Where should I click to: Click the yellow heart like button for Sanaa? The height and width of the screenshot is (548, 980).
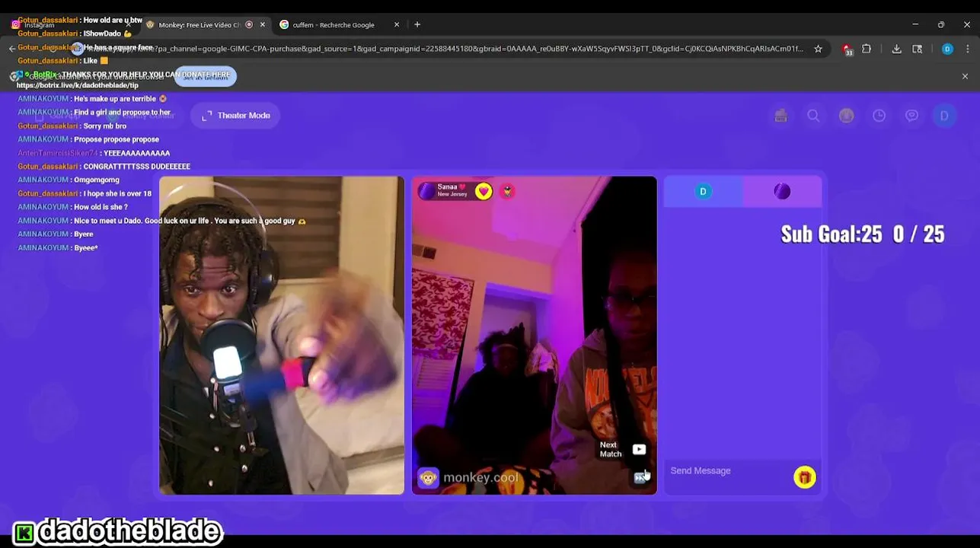tap(484, 191)
